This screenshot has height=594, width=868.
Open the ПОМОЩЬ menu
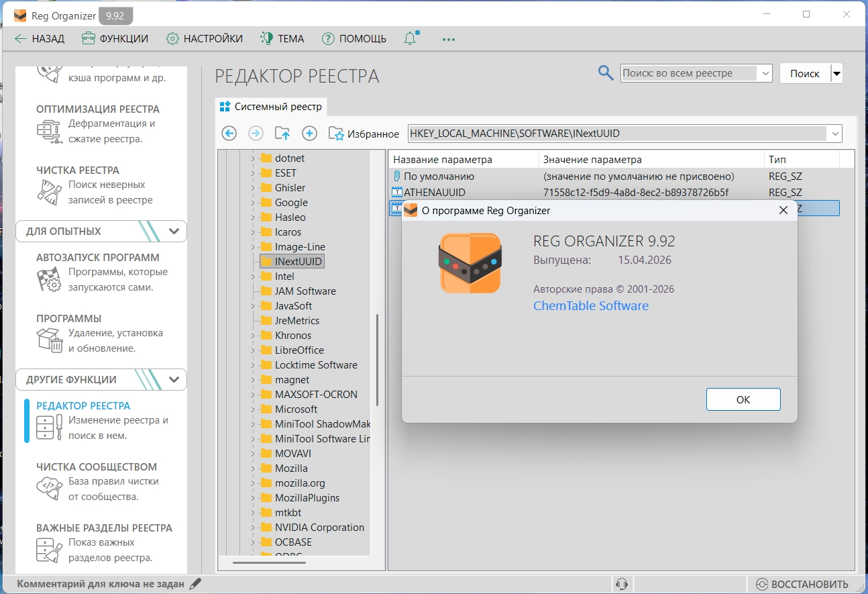click(354, 39)
